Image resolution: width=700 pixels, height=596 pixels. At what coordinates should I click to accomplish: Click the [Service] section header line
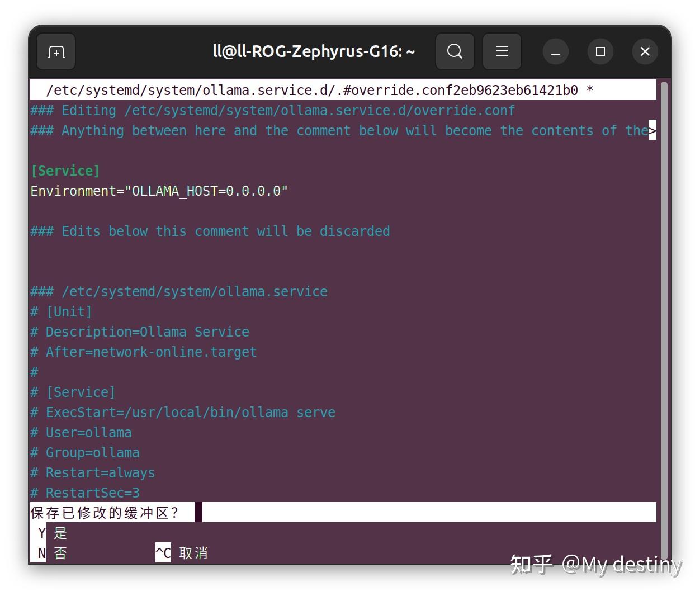(65, 171)
